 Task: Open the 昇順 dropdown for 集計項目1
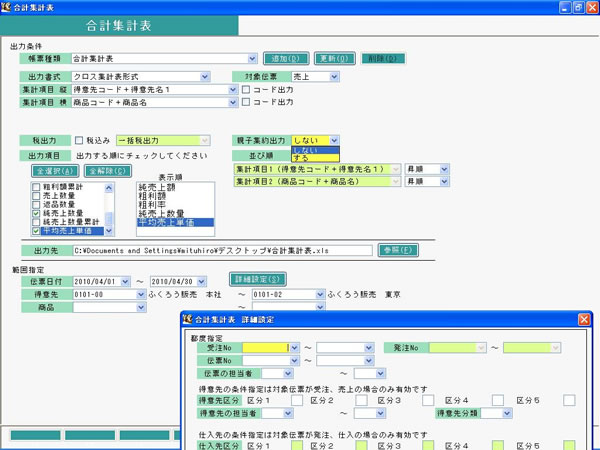[444, 169]
